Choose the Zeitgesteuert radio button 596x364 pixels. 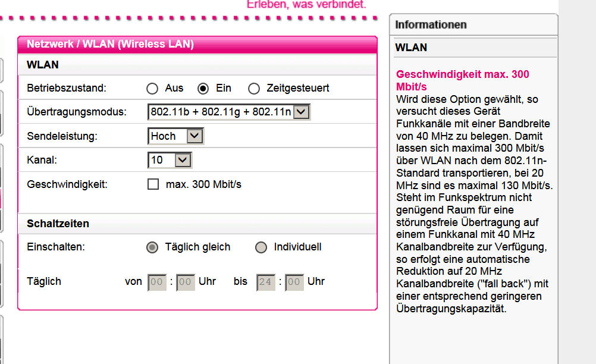tap(254, 89)
